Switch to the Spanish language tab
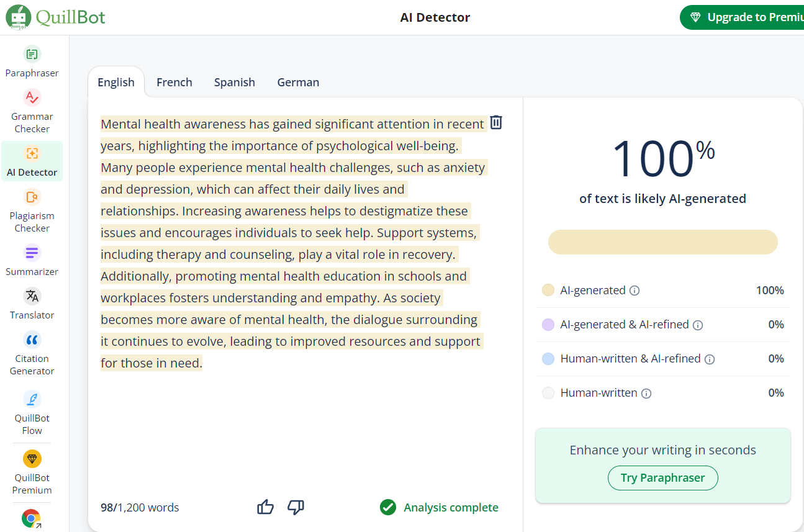Viewport: 804px width, 532px height. click(x=235, y=83)
